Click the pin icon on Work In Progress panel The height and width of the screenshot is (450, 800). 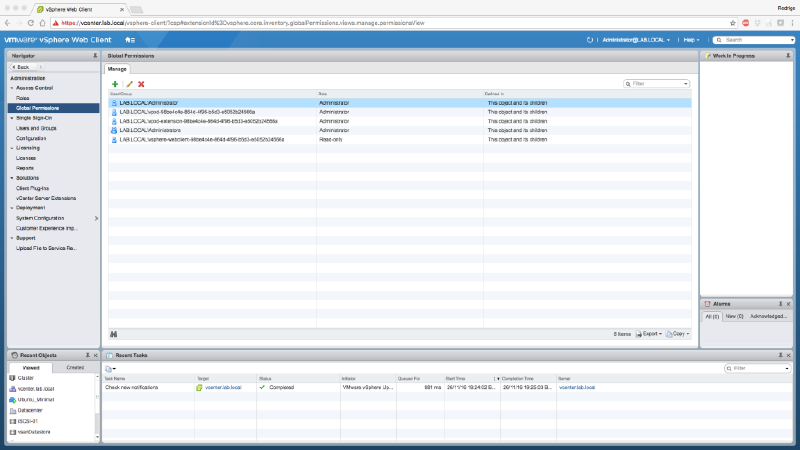pyautogui.click(x=786, y=56)
